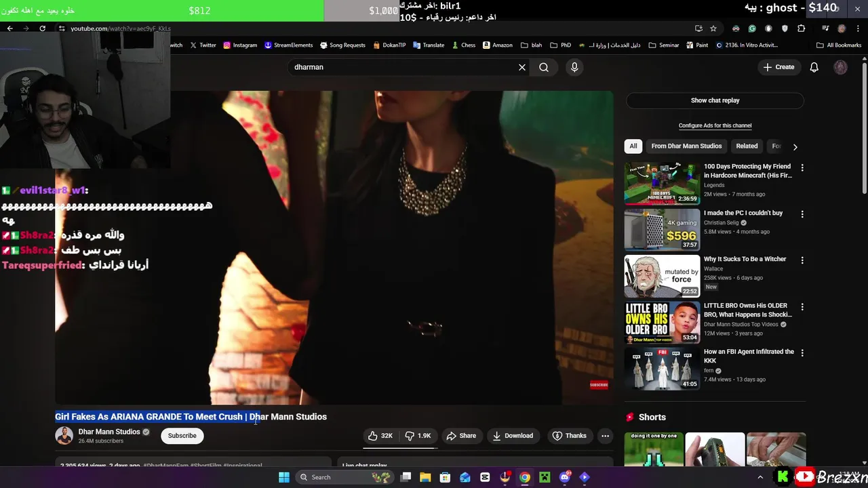Viewport: 868px width, 488px height.
Task: Switch to Chrome in taskbar
Action: [x=525, y=477]
